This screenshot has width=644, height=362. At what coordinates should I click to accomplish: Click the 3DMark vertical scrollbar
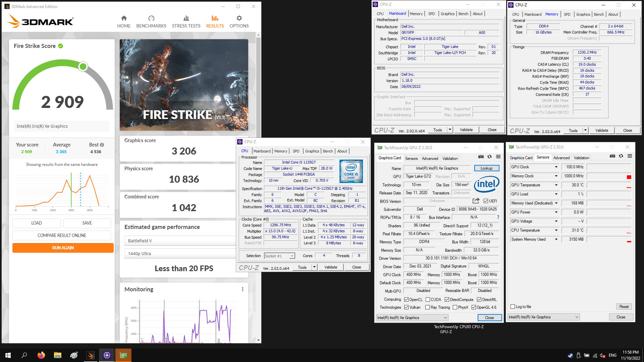[x=258, y=188]
